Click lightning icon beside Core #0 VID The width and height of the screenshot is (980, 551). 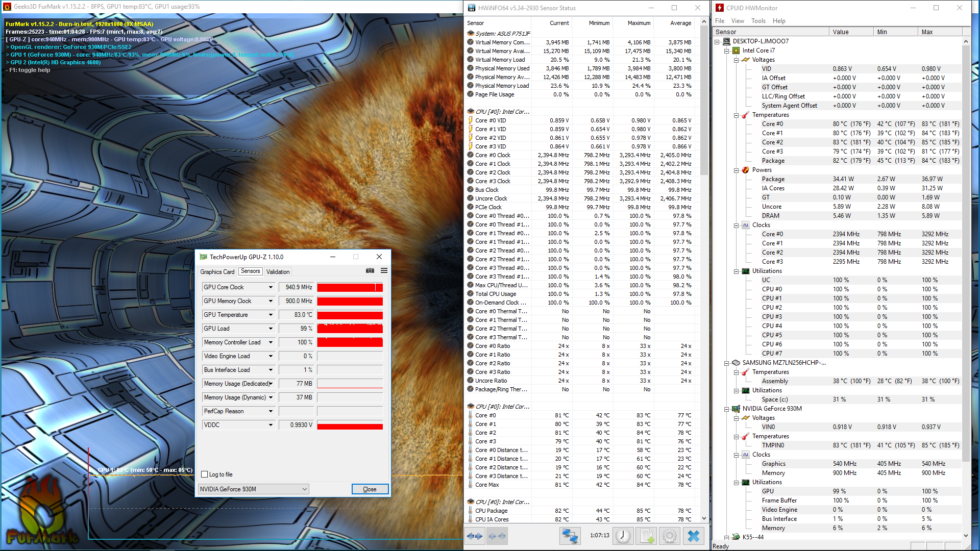[471, 120]
